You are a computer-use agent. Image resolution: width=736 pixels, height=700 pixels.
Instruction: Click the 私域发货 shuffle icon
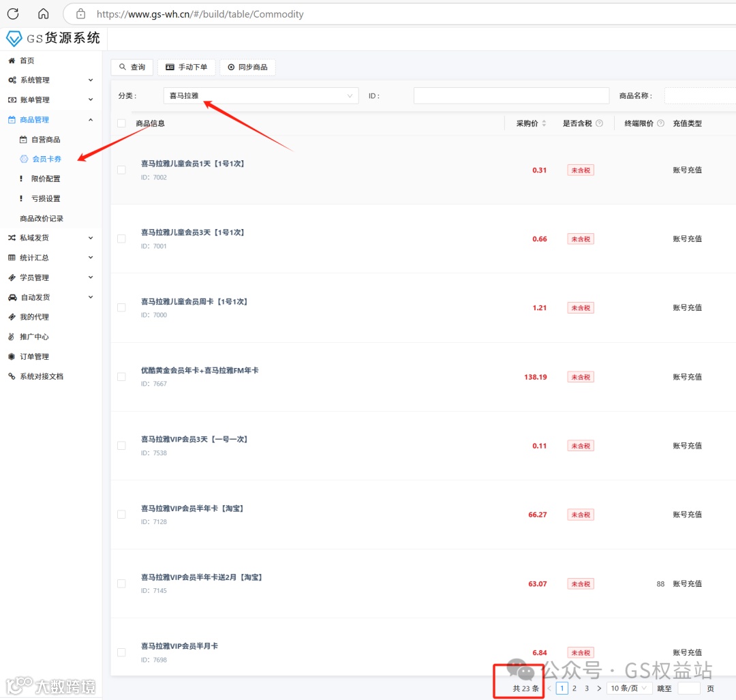pos(12,238)
